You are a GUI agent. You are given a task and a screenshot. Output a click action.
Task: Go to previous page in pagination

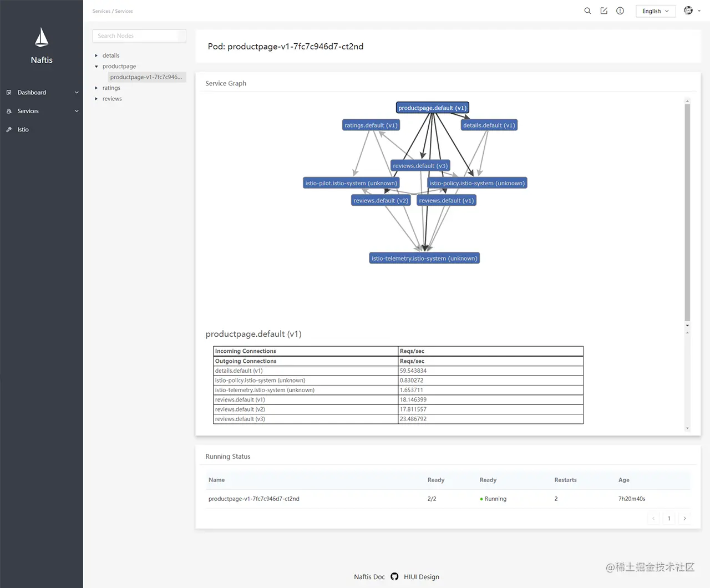click(x=653, y=519)
